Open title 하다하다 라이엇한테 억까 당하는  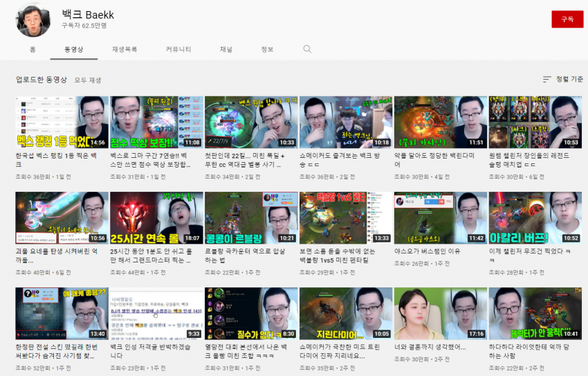click(x=529, y=351)
